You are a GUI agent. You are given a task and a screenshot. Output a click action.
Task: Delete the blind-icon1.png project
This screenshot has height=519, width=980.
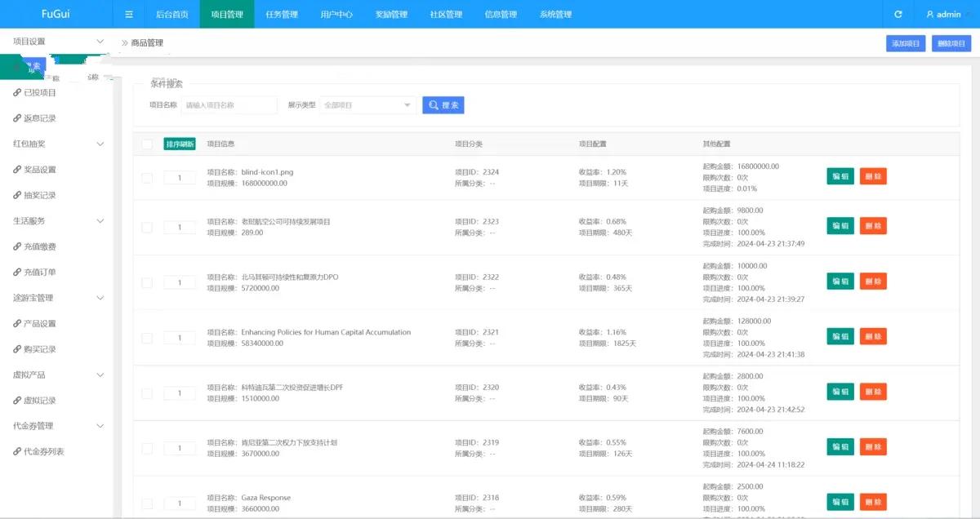pyautogui.click(x=873, y=176)
